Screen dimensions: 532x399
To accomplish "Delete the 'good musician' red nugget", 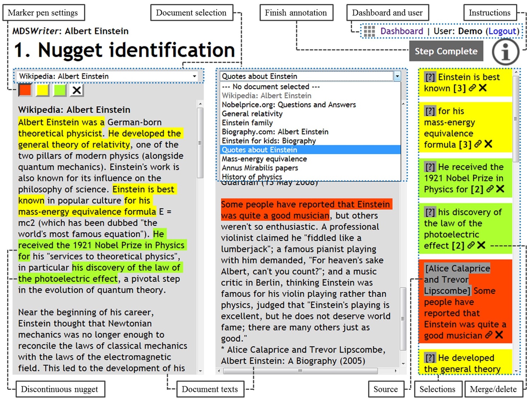I will tap(499, 335).
